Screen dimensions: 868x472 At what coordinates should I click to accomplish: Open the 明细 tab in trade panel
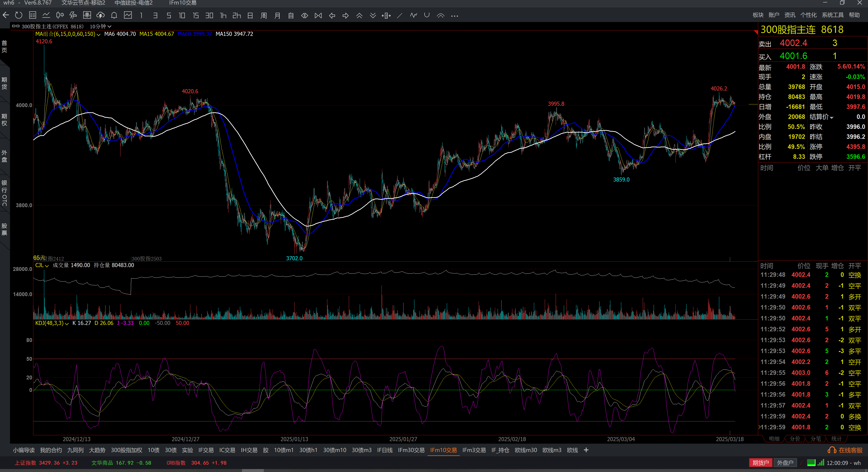(x=774, y=439)
